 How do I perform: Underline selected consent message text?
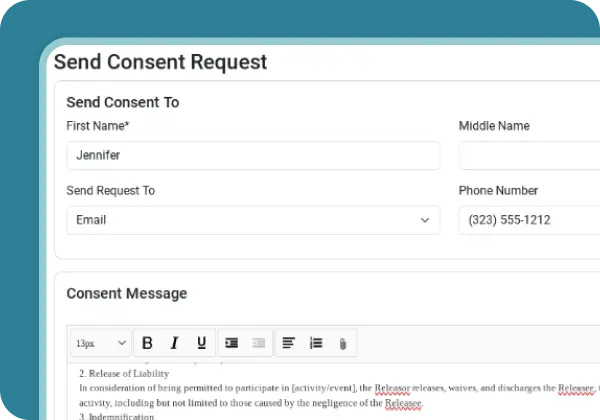(201, 343)
